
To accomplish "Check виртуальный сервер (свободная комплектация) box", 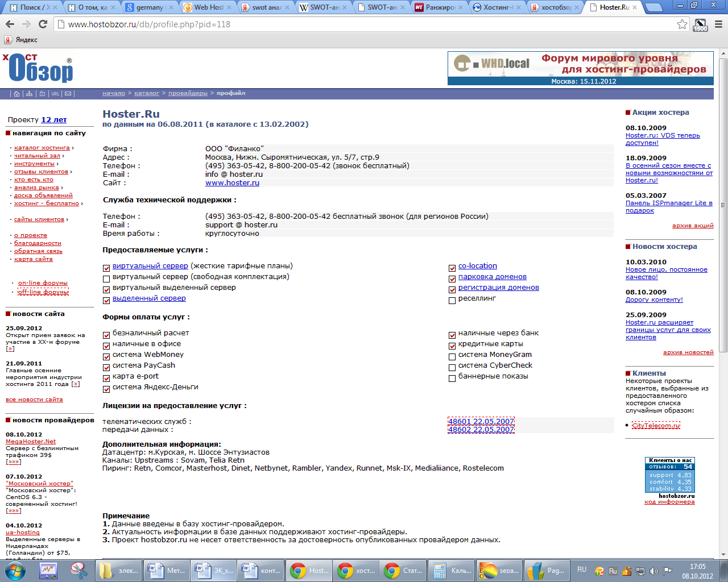I will pos(106,278).
